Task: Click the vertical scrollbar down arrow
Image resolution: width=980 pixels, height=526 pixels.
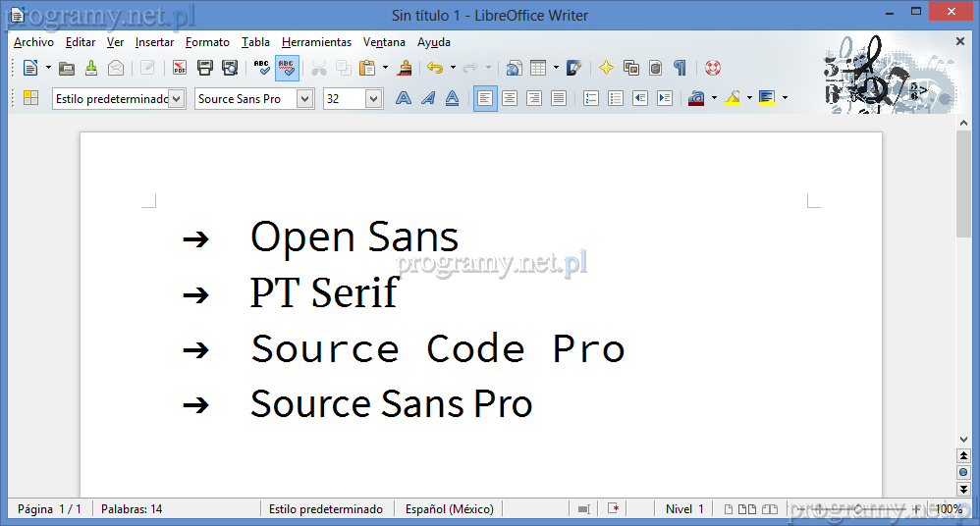Action: (964, 439)
